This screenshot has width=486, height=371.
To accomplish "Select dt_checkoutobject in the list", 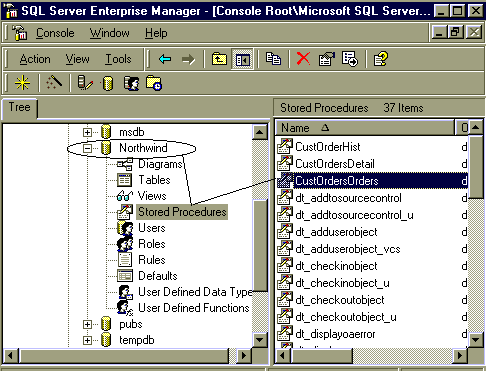I will (x=340, y=300).
